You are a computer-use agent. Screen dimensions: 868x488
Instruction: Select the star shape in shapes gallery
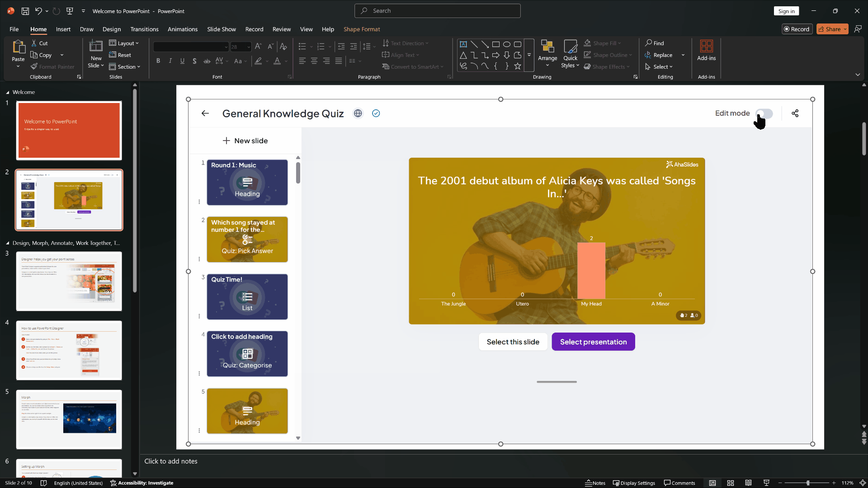(x=518, y=66)
